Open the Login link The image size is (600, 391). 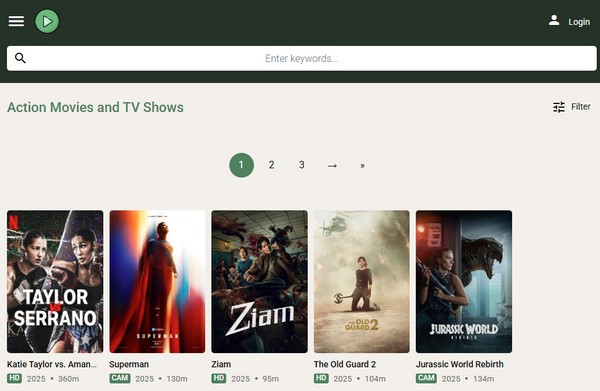tap(579, 22)
